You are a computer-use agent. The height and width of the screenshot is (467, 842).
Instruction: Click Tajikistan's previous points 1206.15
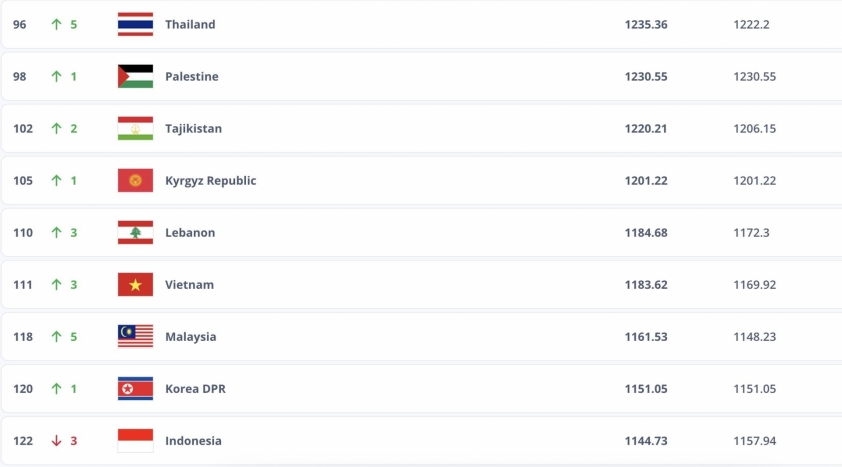point(754,128)
